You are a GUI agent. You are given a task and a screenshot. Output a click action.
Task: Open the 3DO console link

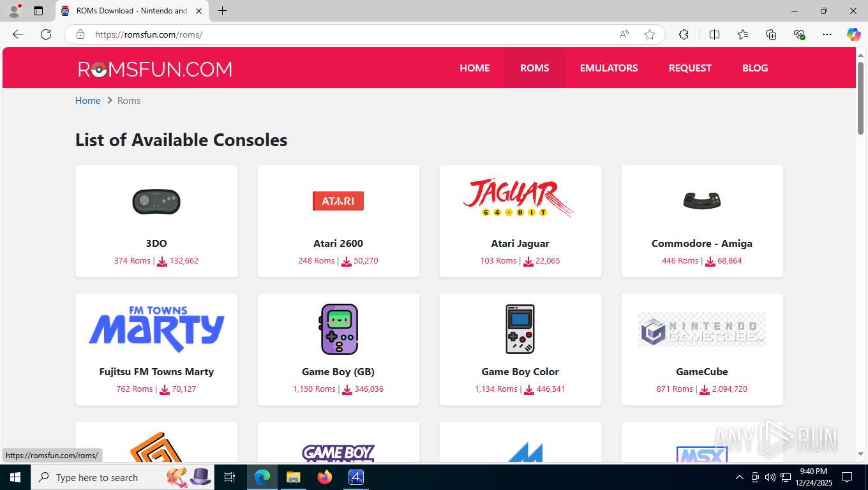(x=156, y=243)
